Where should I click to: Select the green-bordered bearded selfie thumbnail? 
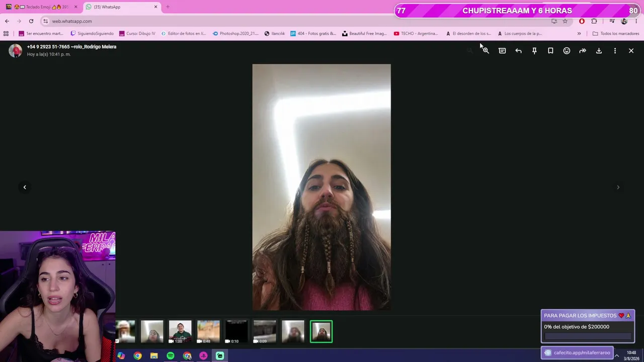click(321, 332)
